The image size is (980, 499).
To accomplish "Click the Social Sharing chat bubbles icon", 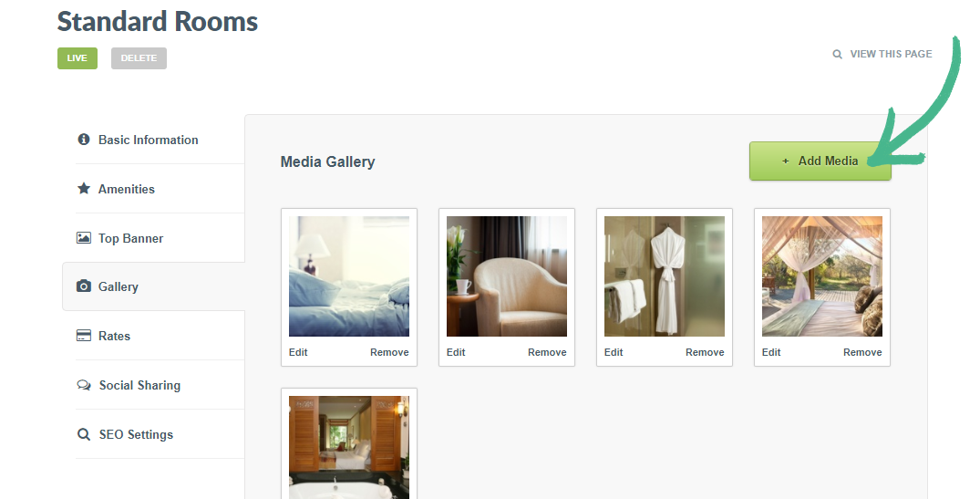I will (83, 385).
